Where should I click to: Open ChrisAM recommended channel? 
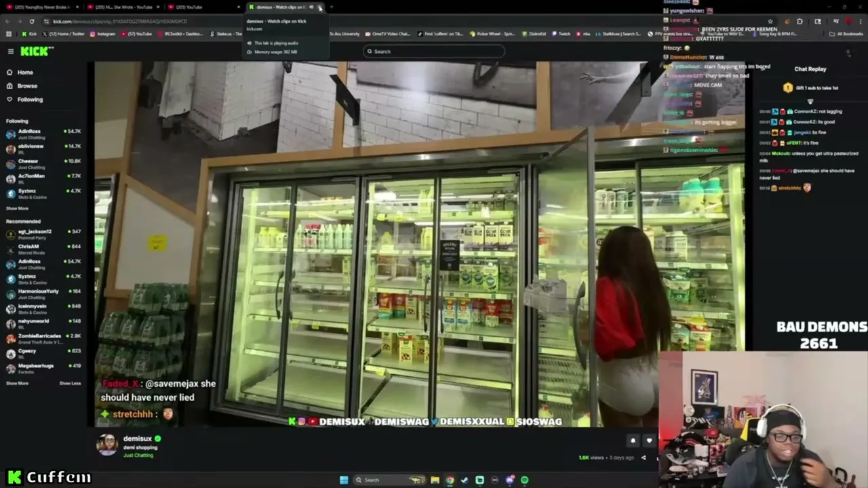pyautogui.click(x=43, y=249)
